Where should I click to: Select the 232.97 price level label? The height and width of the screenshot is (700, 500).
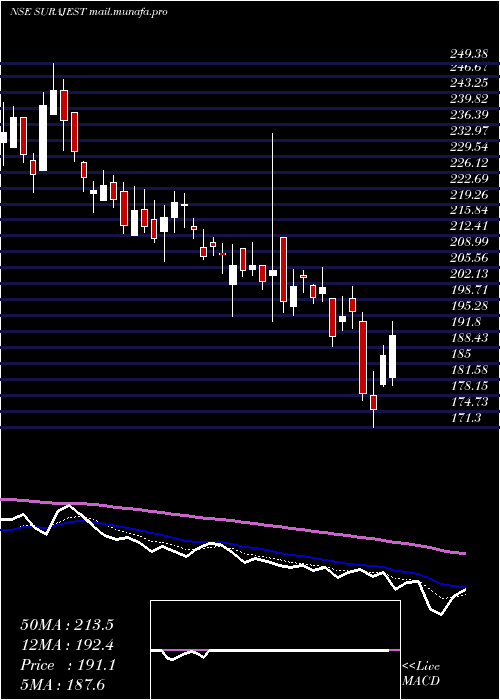click(x=469, y=131)
